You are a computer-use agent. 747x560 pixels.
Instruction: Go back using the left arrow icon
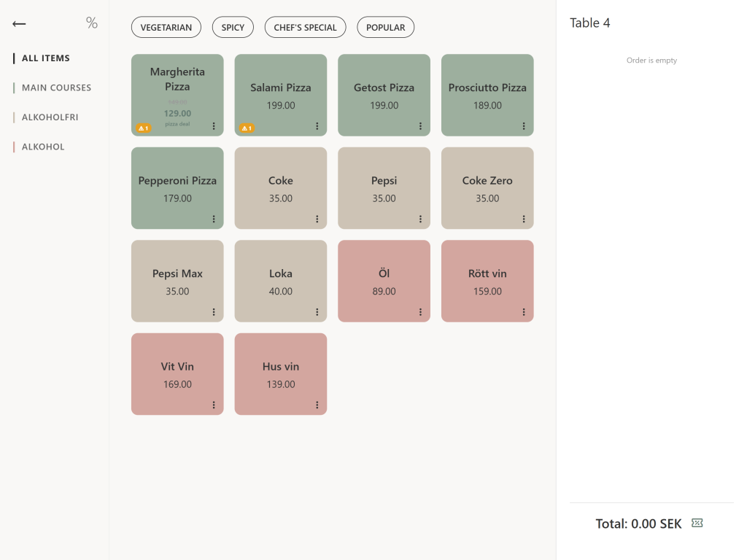coord(19,24)
